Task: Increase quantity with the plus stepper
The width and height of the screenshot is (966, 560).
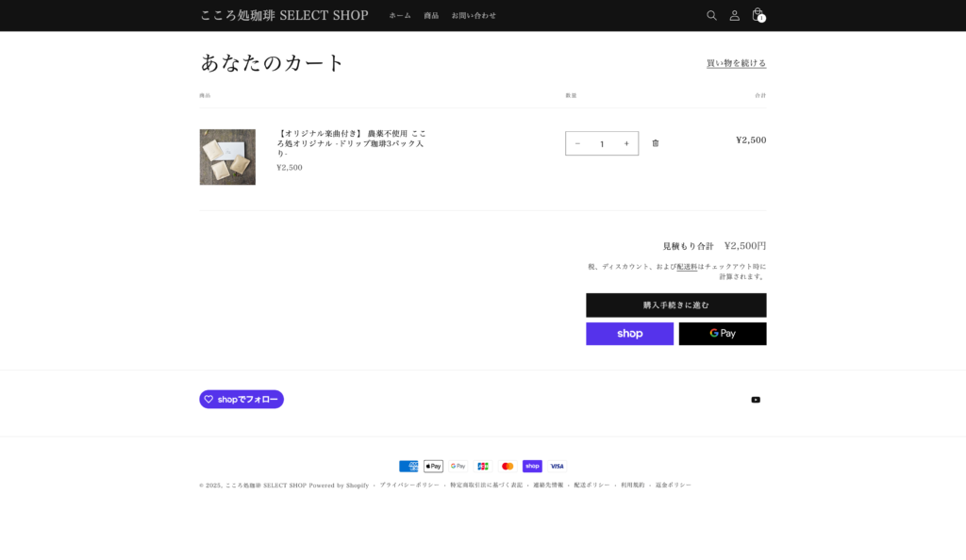Action: pyautogui.click(x=625, y=143)
